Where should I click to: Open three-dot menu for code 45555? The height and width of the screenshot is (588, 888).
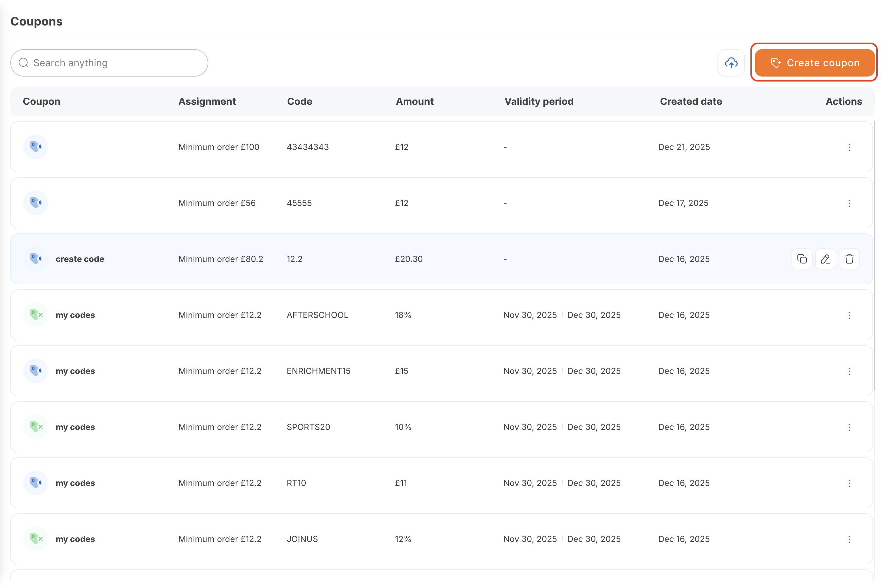coord(849,203)
